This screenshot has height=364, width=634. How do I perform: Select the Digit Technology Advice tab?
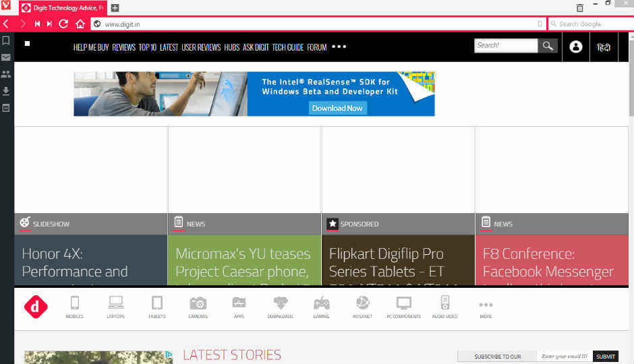click(63, 7)
